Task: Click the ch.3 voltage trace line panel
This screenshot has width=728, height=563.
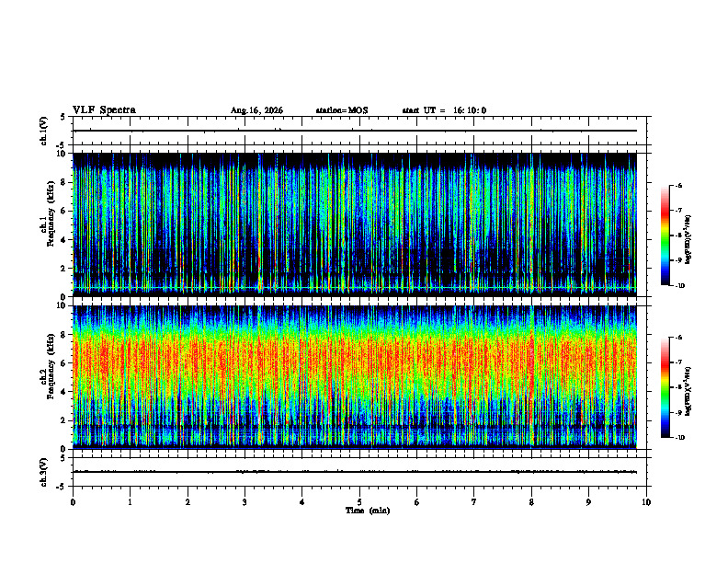Action: coord(359,472)
